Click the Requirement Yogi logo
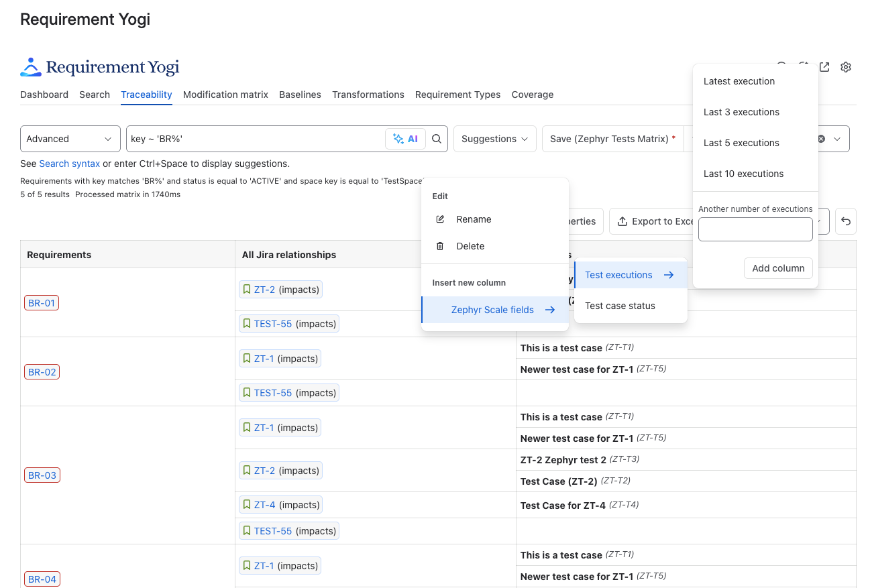The image size is (870, 588). coord(100,67)
